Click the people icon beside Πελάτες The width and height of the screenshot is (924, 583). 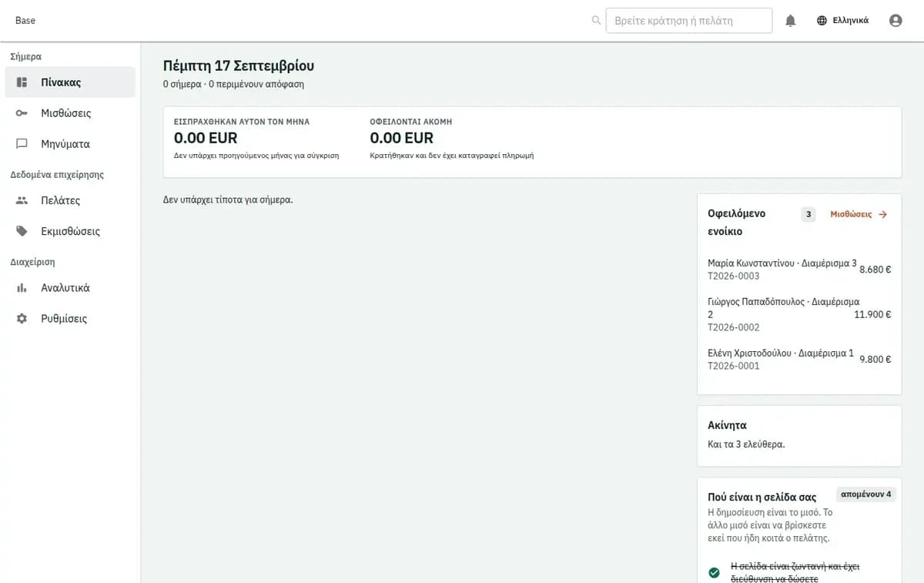pos(22,200)
